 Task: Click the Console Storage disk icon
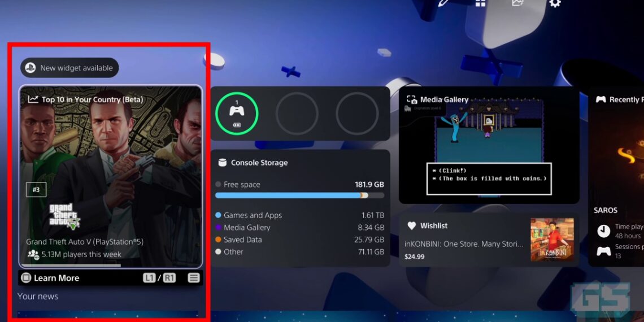222,163
